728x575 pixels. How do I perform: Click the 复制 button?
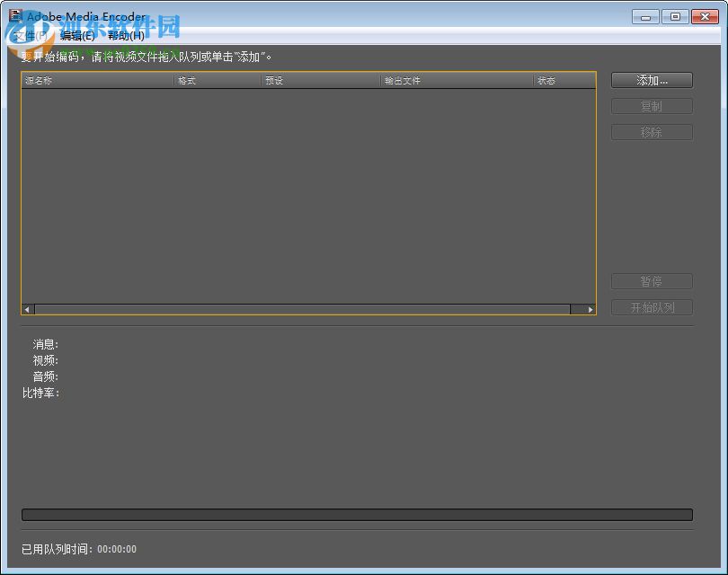click(651, 105)
